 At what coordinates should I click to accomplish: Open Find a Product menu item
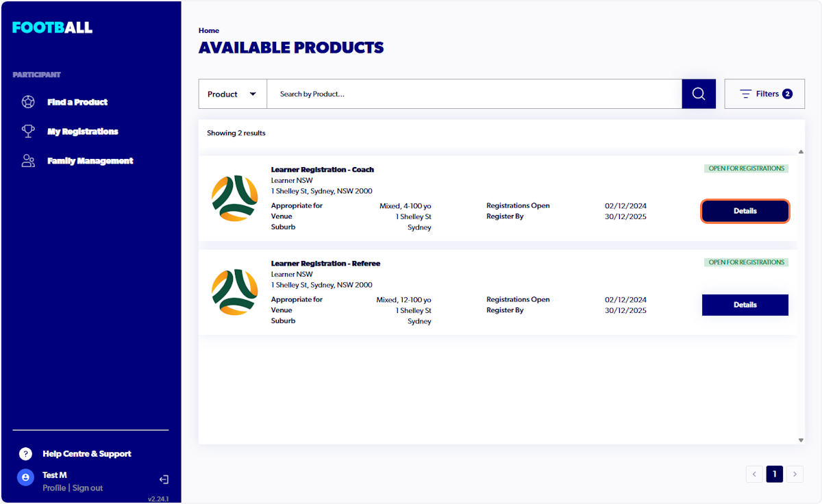pos(77,102)
